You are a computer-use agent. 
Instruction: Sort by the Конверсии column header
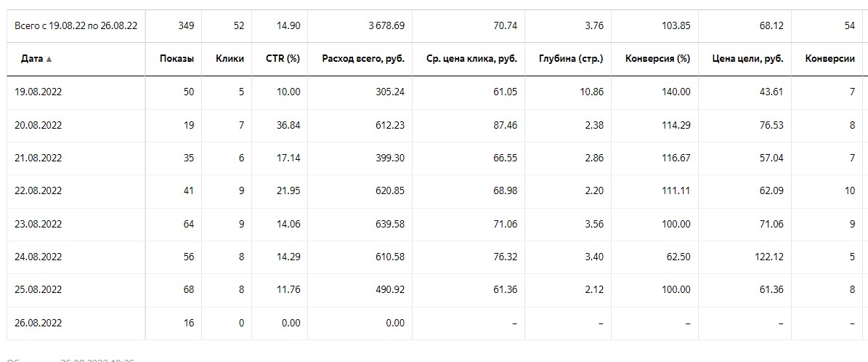tap(830, 59)
